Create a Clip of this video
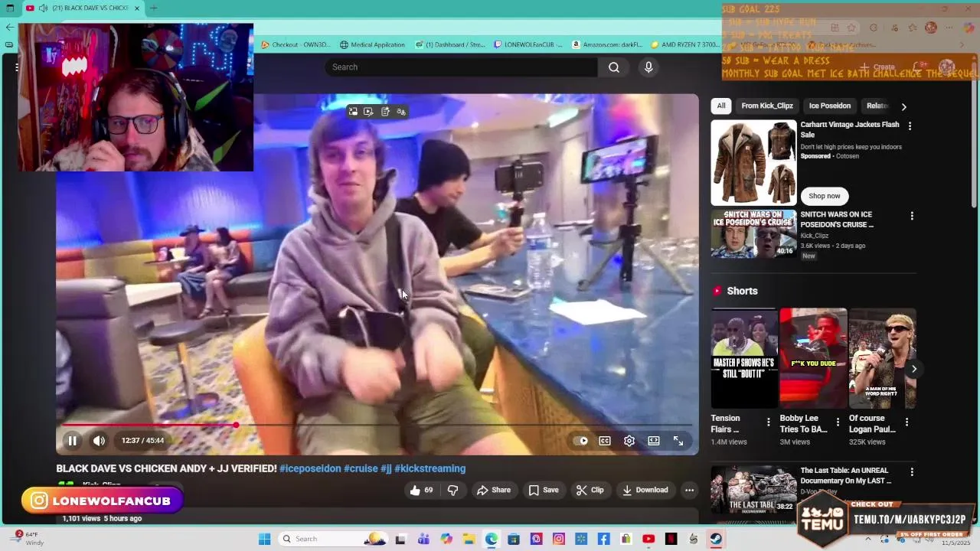 (590, 490)
